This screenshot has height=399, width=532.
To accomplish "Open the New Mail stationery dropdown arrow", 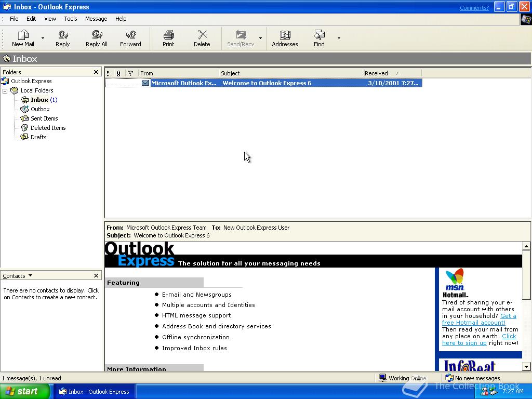I will point(43,38).
